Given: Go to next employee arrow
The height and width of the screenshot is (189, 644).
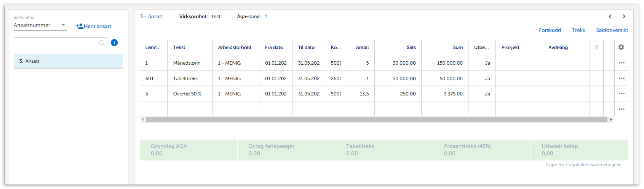Looking at the screenshot, I should pyautogui.click(x=624, y=16).
